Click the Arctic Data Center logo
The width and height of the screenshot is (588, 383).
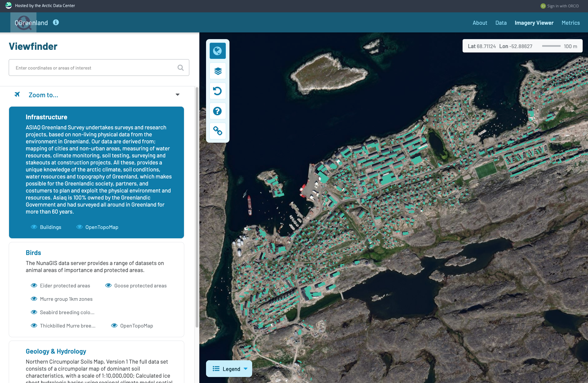pyautogui.click(x=9, y=5)
